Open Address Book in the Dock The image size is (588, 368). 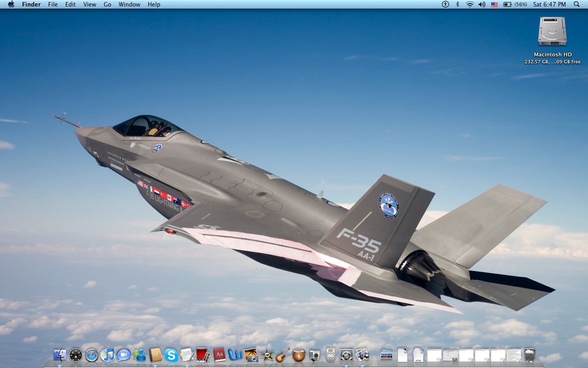156,355
